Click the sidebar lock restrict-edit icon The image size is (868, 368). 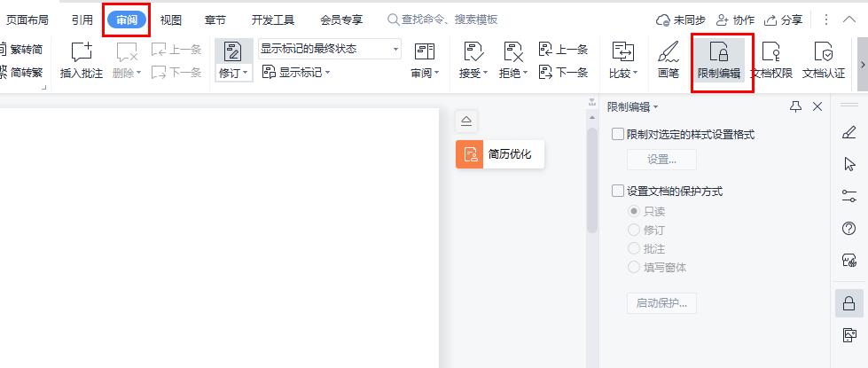tap(848, 303)
